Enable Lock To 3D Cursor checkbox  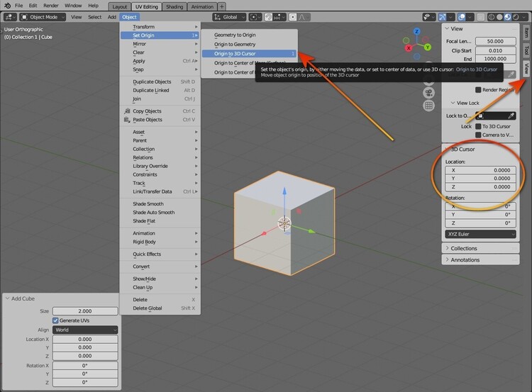point(478,126)
